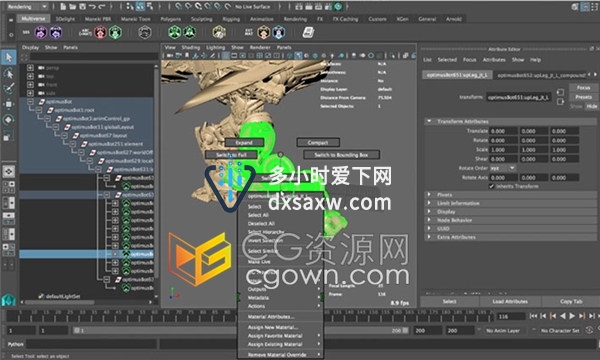Click the select input connection icon

click(560, 92)
